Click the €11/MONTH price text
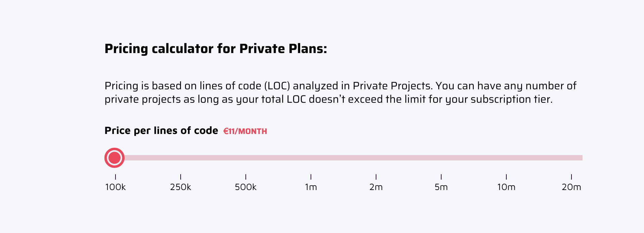The image size is (644, 233). [245, 131]
